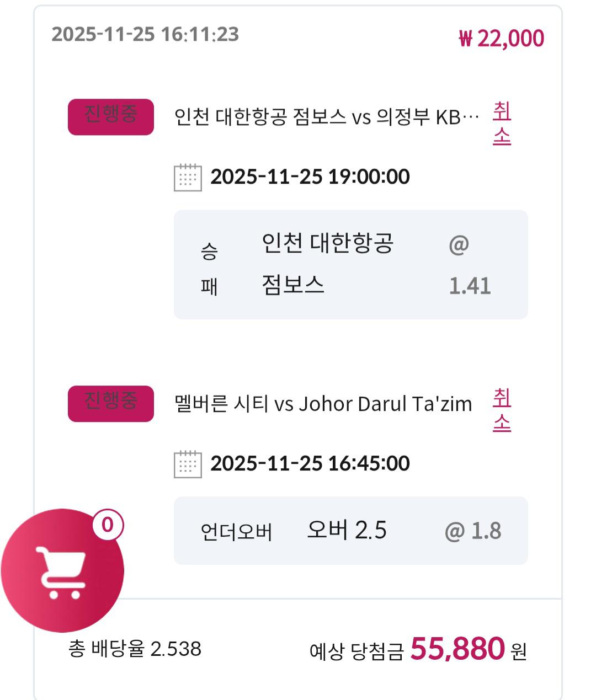Click the cart item count badge
Screen dimensions: 596x700
point(107,525)
